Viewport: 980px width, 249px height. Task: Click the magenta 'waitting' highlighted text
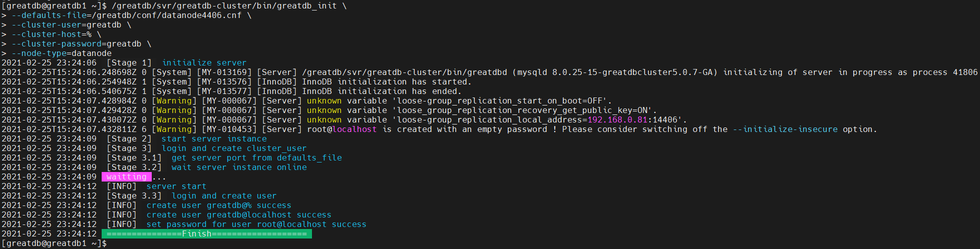(127, 177)
